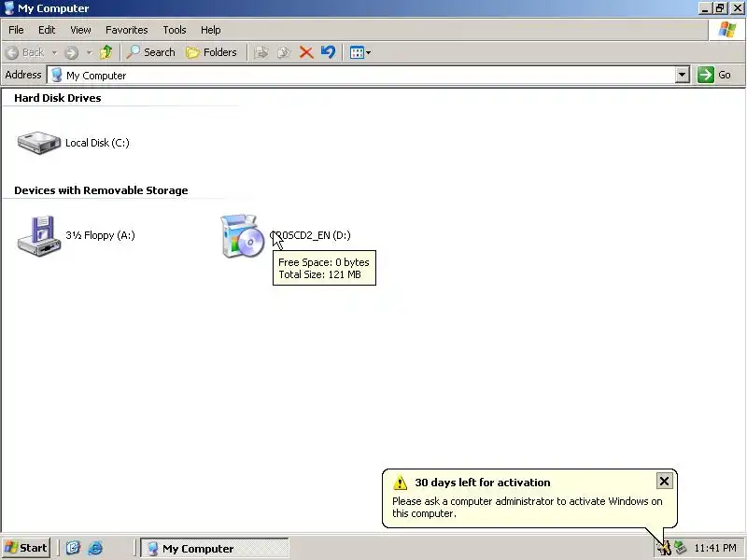Click Devices with Removable Storage header
The height and width of the screenshot is (560, 747).
[x=101, y=190]
